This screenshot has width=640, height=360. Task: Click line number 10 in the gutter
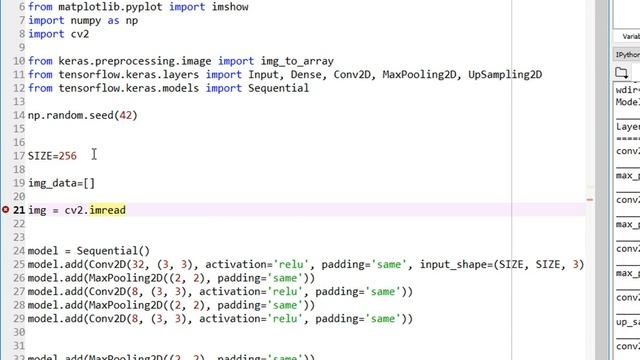point(19,61)
